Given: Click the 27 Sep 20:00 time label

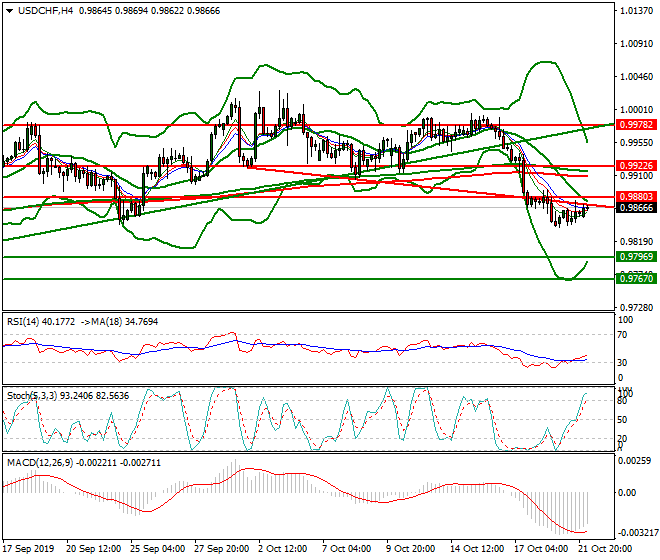Looking at the screenshot, I should 221,549.
